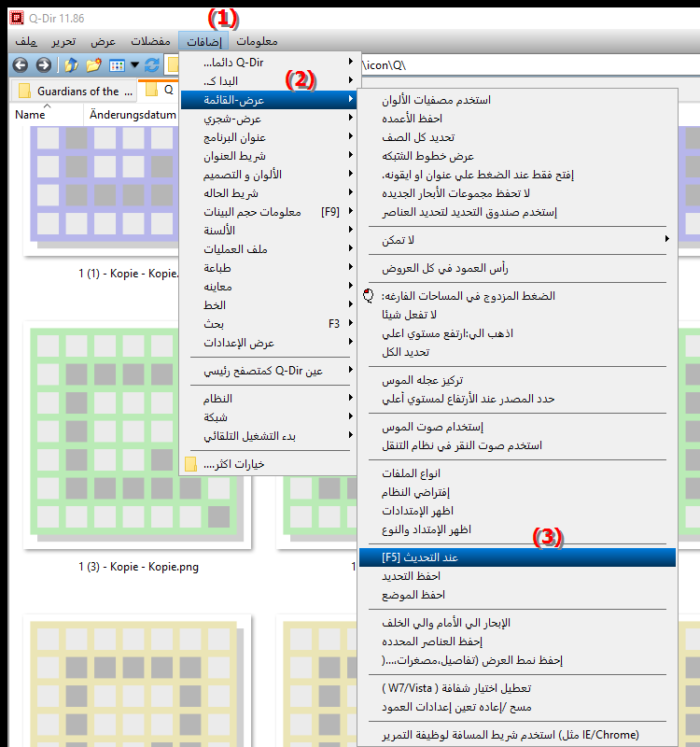Expand the شريط الحاله submenu

coord(268,193)
